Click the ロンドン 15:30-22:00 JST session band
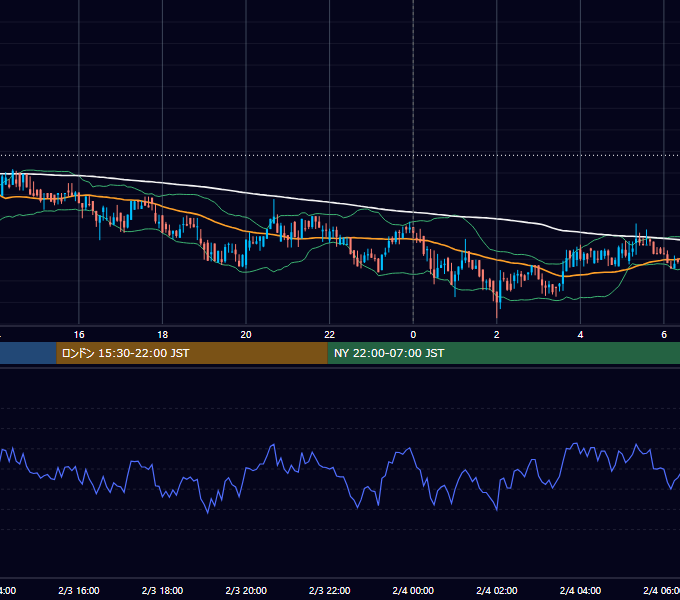This screenshot has width=680, height=600. [x=192, y=353]
